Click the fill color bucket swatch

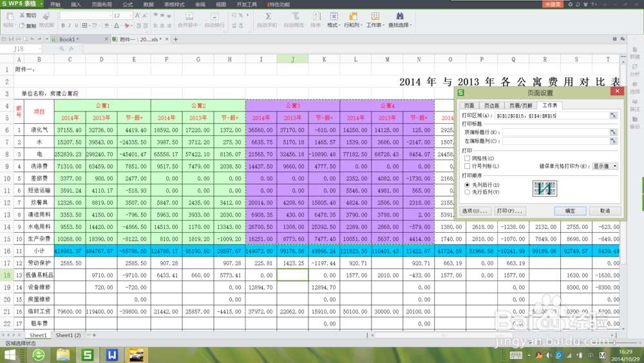[107, 26]
